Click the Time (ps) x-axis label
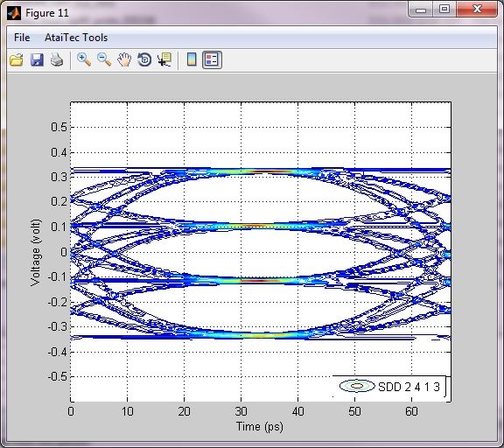Screen dimensions: 504x448 click(x=260, y=426)
